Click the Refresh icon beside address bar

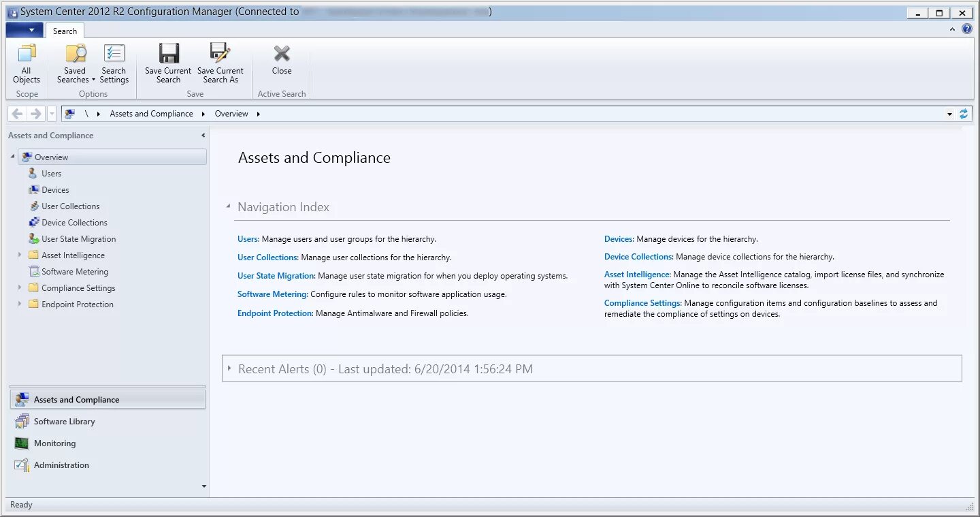[964, 114]
